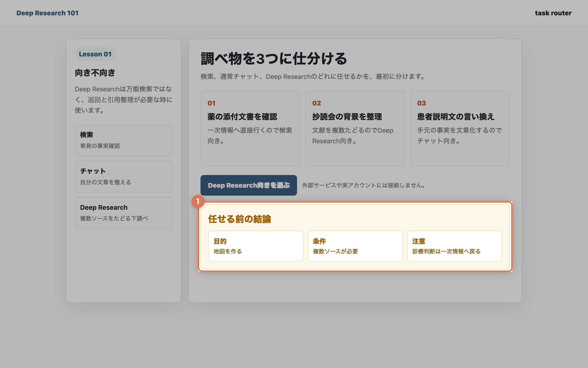Select the 目的 地図を作る tile
This screenshot has height=368, width=588.
pyautogui.click(x=256, y=246)
